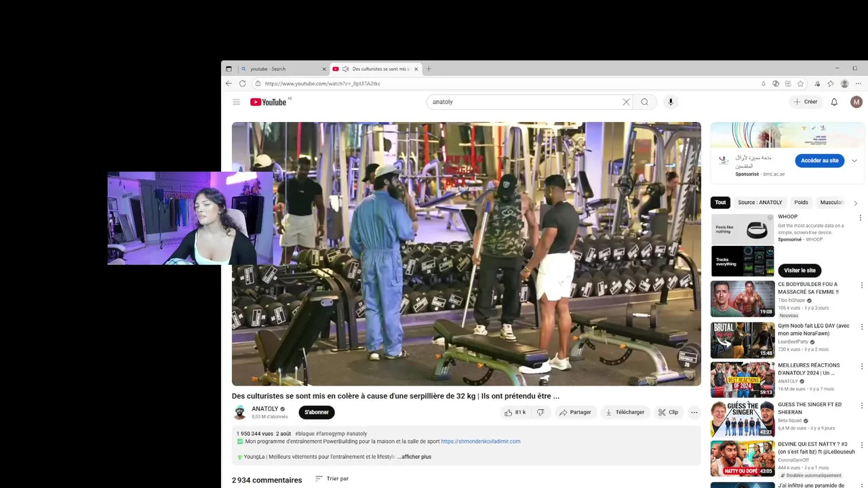Click the main video player

click(x=467, y=254)
